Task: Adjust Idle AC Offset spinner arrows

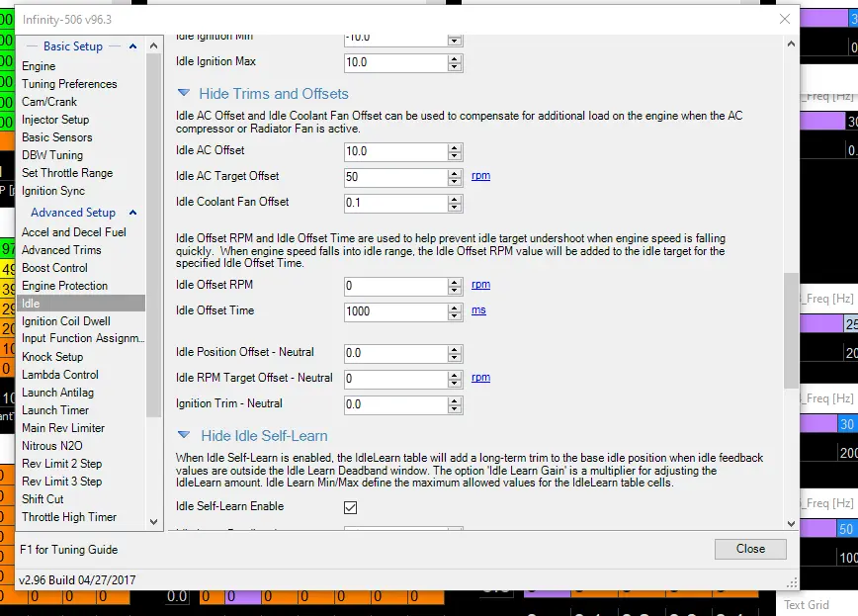Action: (x=454, y=151)
